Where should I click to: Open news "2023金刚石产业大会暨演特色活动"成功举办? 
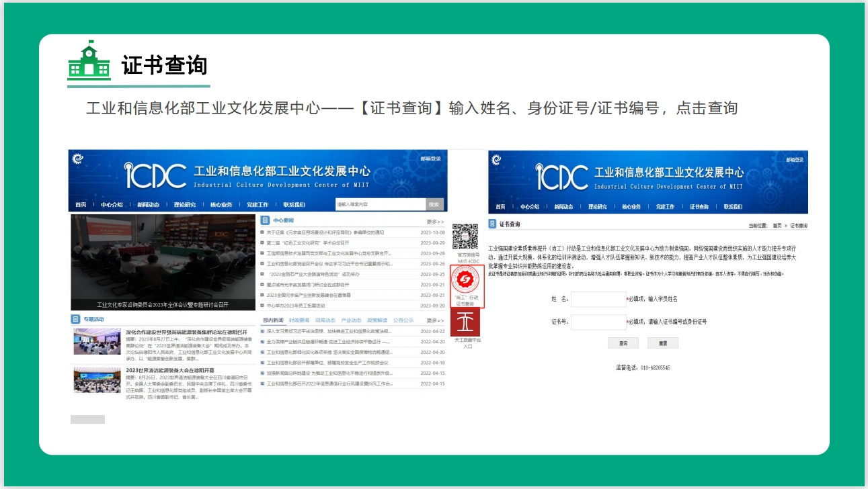click(x=313, y=274)
